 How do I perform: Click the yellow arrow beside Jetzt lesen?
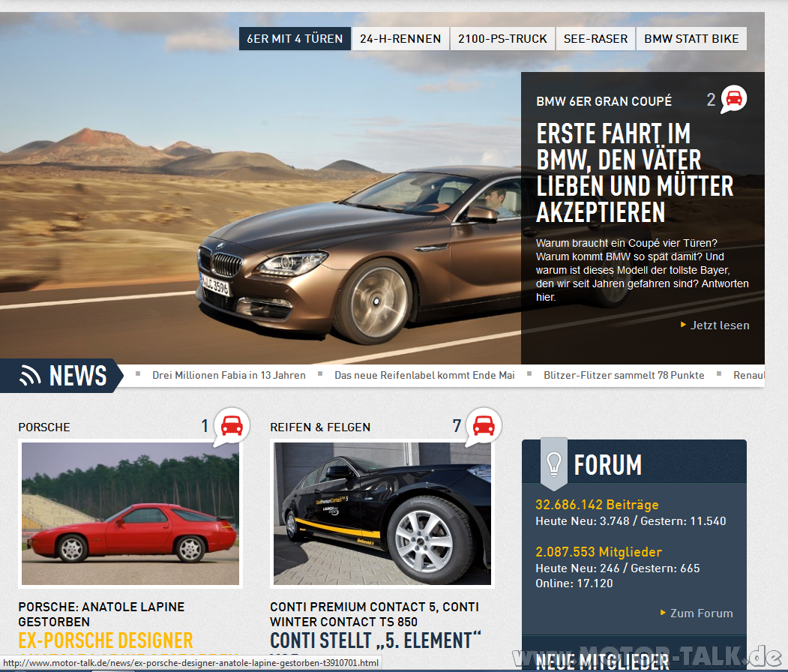coord(684,325)
